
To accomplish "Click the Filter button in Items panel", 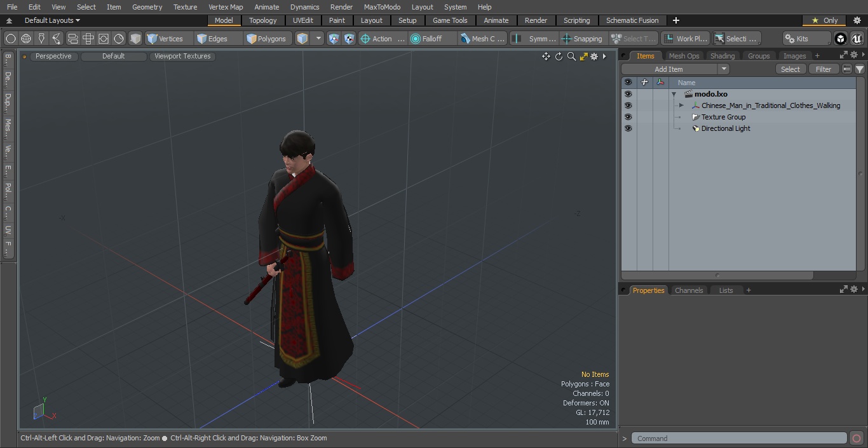I will (x=824, y=69).
